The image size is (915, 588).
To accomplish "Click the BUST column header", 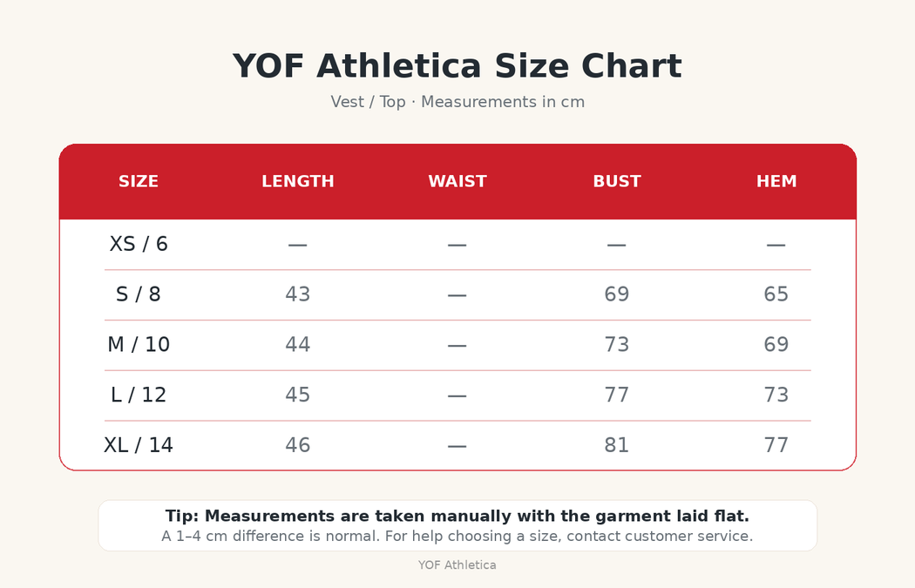I will coord(617,181).
